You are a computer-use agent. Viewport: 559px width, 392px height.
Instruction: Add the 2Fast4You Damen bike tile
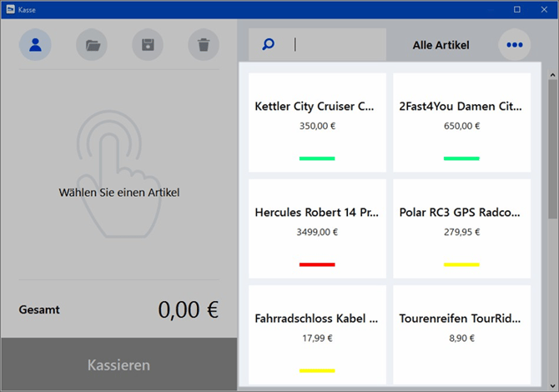coord(461,122)
